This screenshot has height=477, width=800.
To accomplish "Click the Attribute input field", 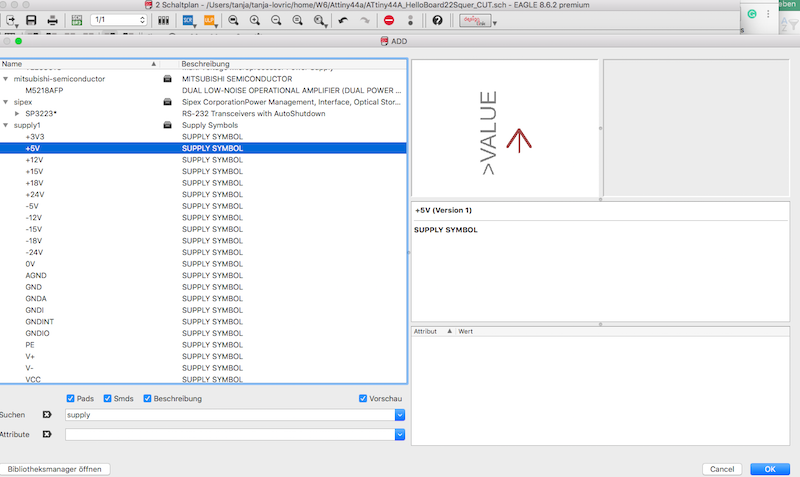I will pos(230,435).
